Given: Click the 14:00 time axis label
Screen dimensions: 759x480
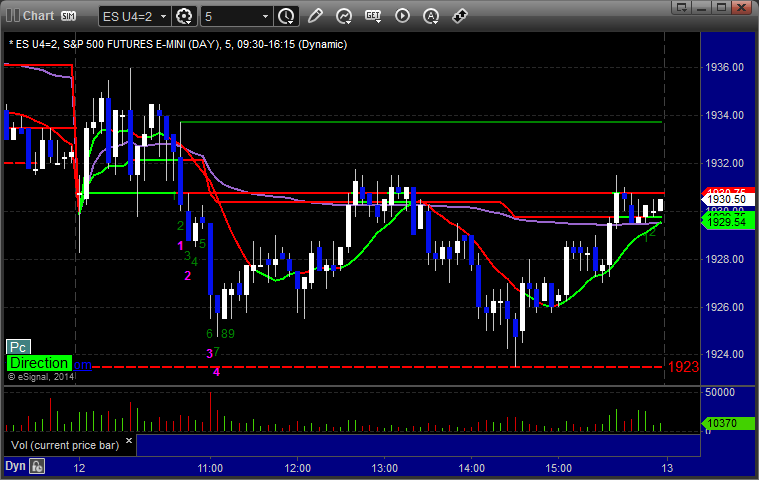Looking at the screenshot, I should [x=471, y=468].
